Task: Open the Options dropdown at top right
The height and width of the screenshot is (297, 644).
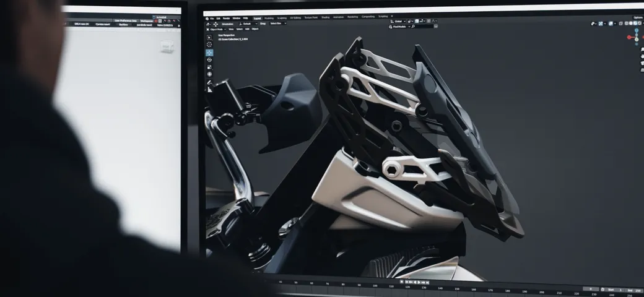Action: click(638, 18)
